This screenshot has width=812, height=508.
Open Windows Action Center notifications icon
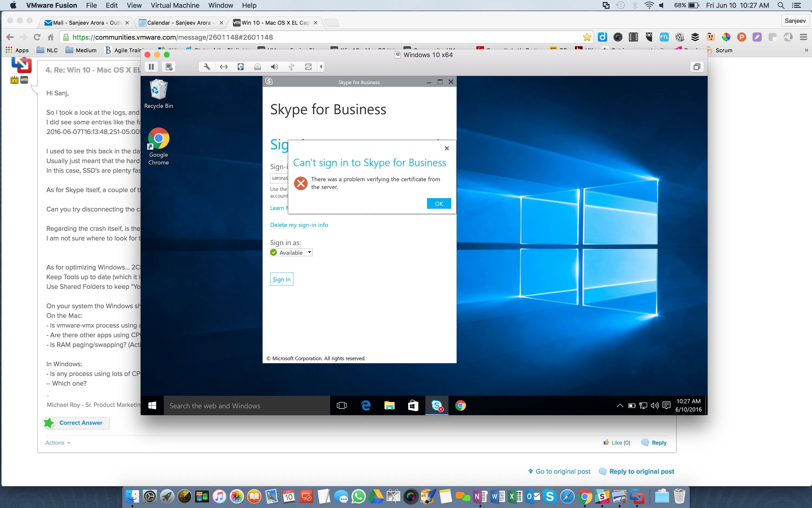point(667,406)
